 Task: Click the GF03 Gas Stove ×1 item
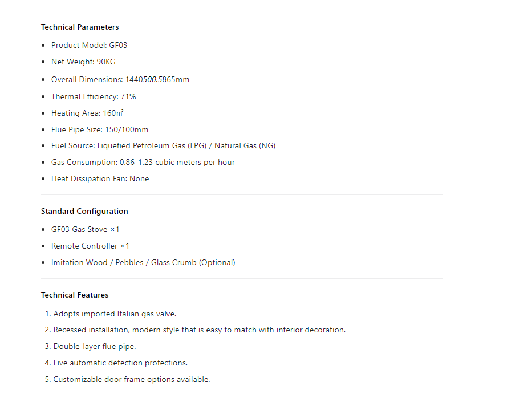click(x=85, y=229)
